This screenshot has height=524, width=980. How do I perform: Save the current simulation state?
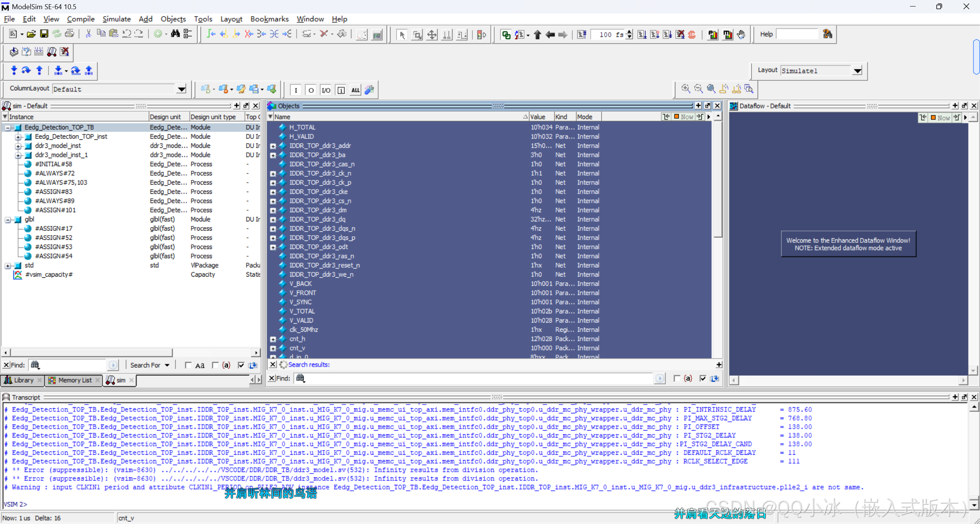tap(44, 34)
